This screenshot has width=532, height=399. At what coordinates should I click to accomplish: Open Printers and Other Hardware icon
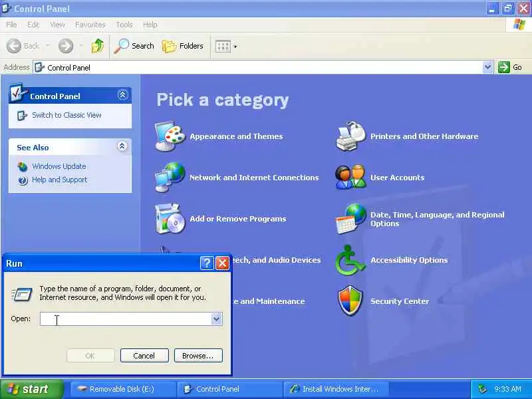[351, 136]
